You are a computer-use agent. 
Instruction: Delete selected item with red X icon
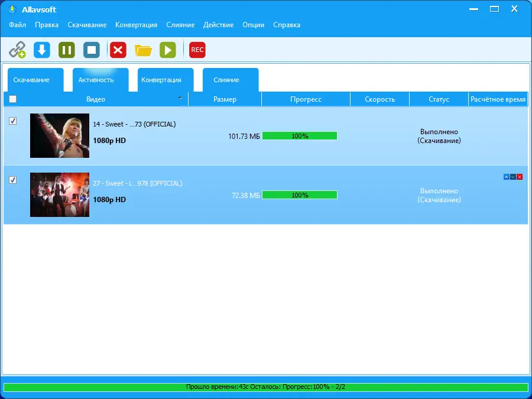coord(118,50)
